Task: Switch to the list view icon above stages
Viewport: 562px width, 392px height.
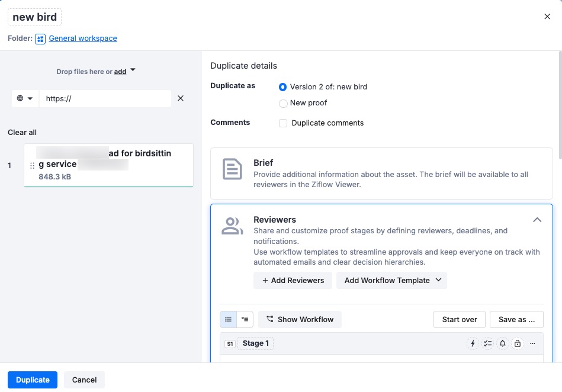Action: [228, 319]
